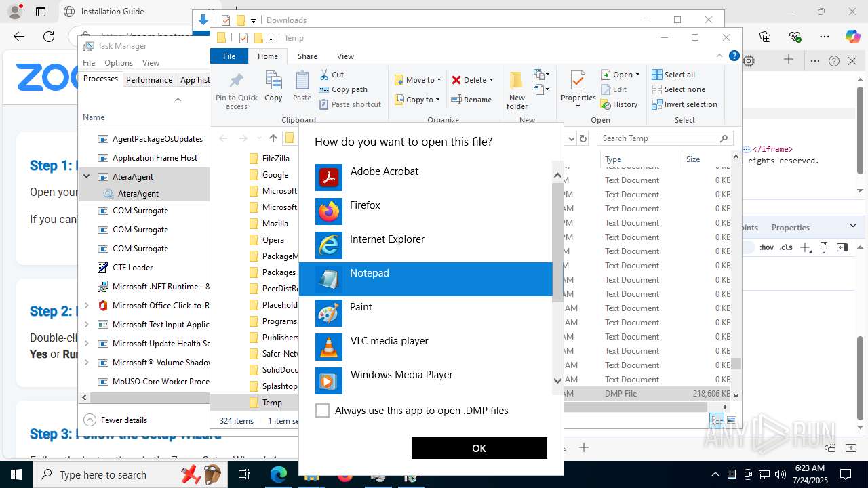Reload the browser page

[x=49, y=37]
